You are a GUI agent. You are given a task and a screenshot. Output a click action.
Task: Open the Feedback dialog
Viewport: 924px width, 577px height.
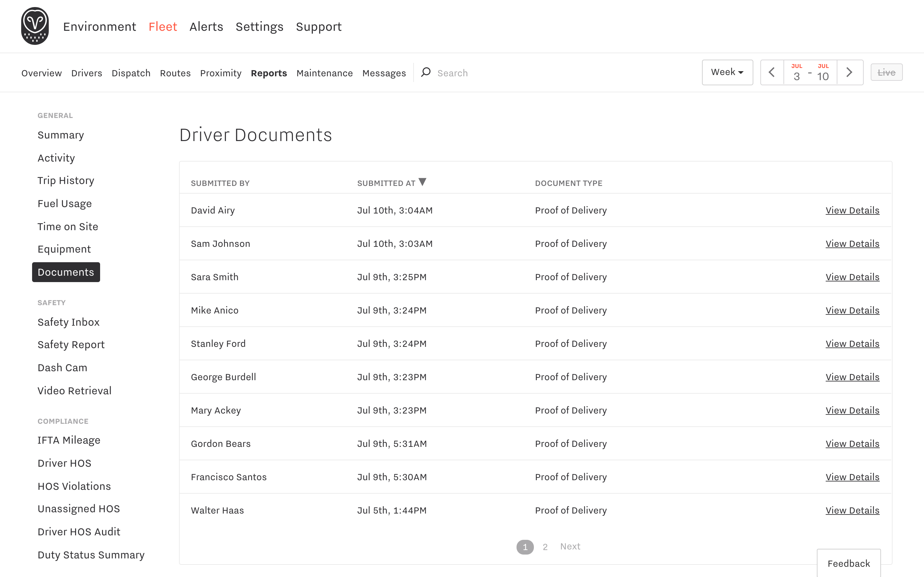(849, 563)
